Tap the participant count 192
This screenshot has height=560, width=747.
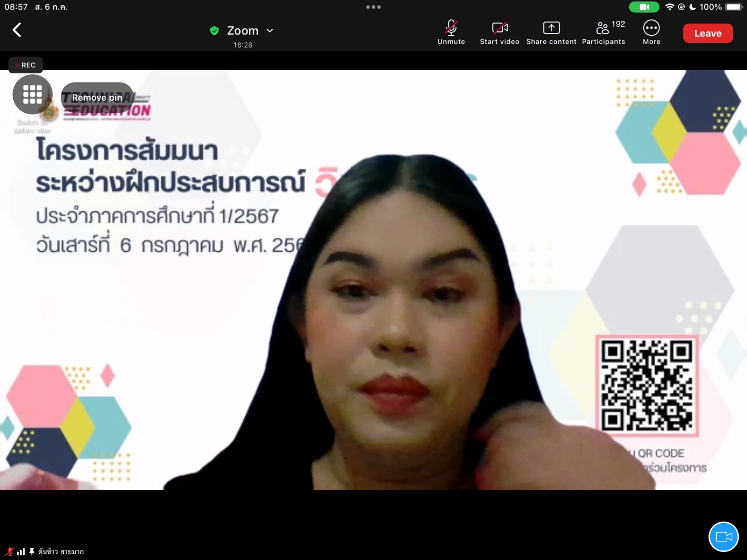(618, 24)
